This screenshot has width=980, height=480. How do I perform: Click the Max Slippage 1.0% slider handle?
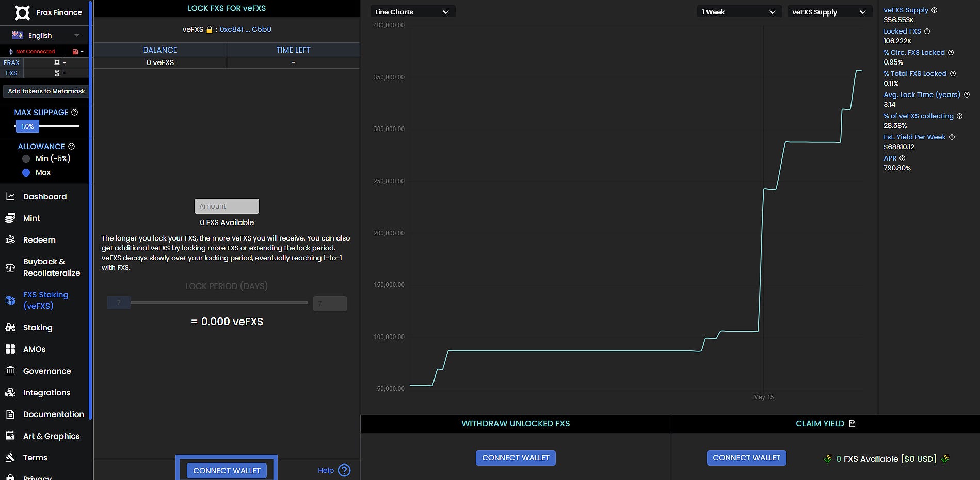[27, 126]
